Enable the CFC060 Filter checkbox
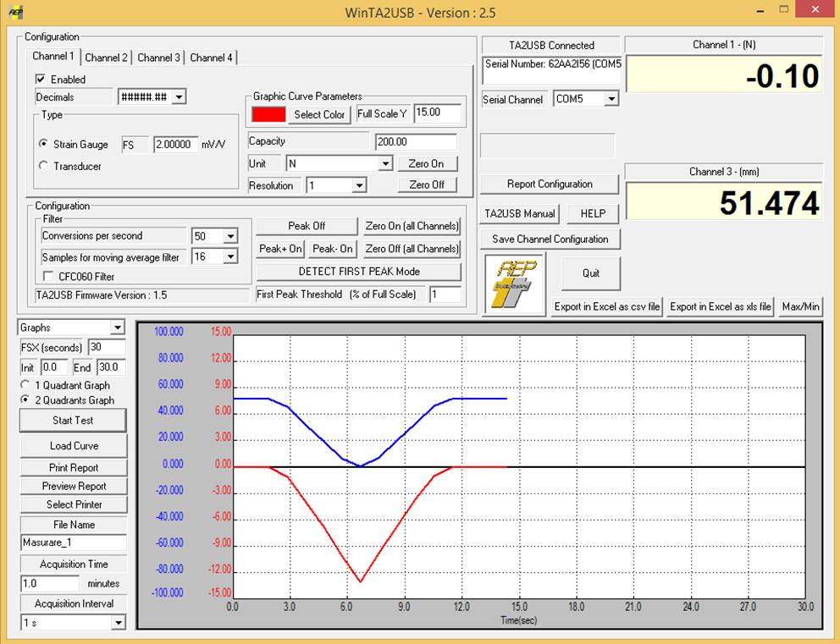 [47, 277]
